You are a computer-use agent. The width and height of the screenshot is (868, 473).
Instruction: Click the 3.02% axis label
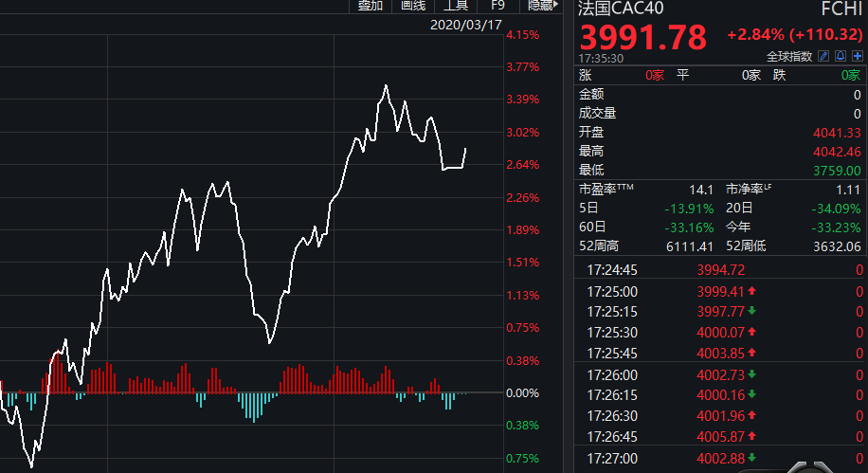coord(522,133)
